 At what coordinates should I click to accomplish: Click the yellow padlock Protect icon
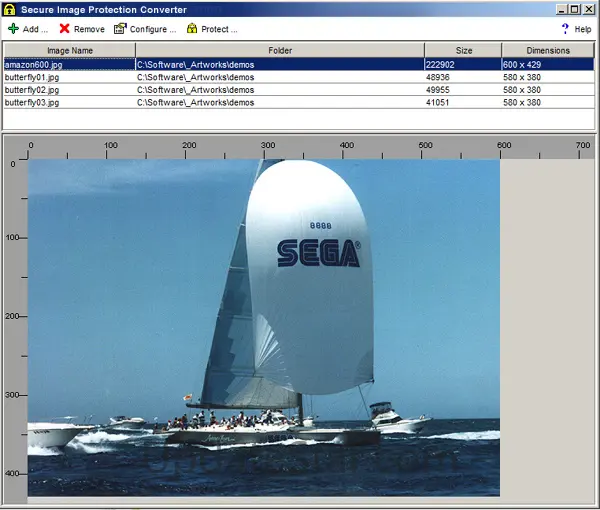[192, 29]
